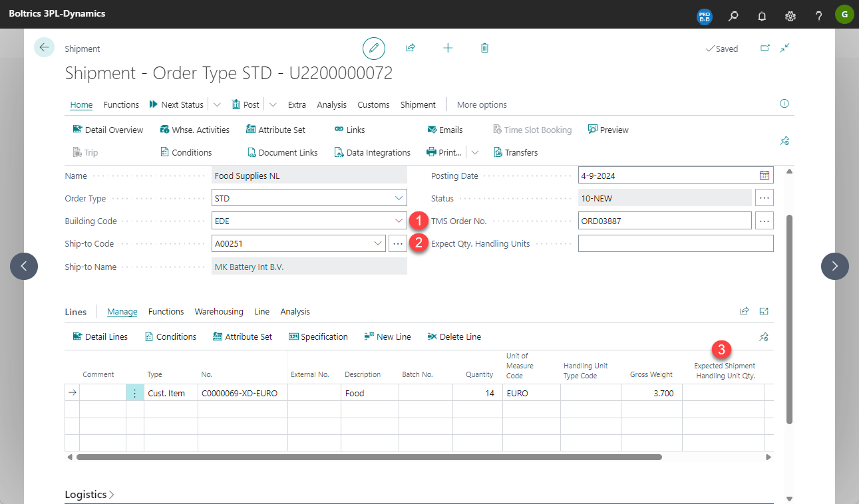Go to previous record arrow
This screenshot has width=859, height=504.
pyautogui.click(x=24, y=266)
